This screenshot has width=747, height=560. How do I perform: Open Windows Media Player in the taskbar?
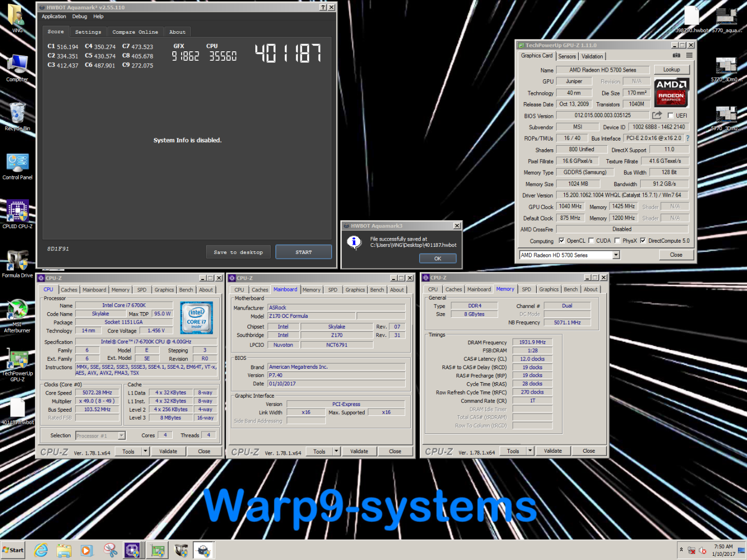pyautogui.click(x=87, y=550)
